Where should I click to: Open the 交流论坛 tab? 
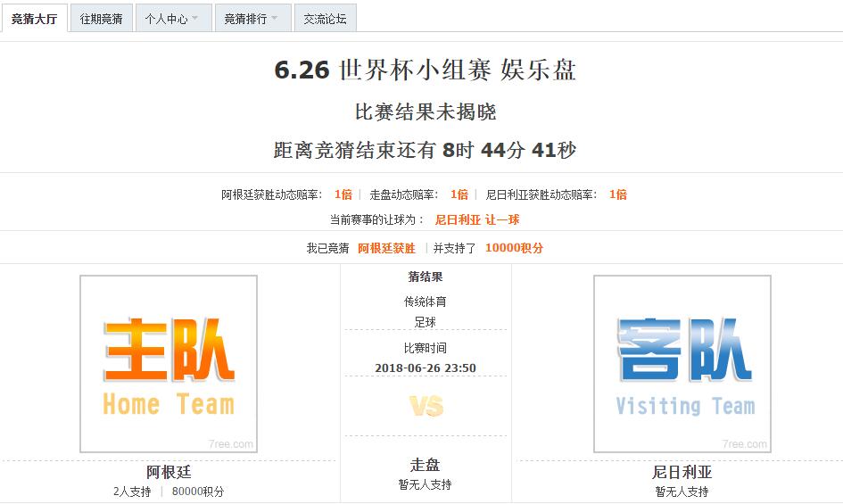tap(325, 18)
